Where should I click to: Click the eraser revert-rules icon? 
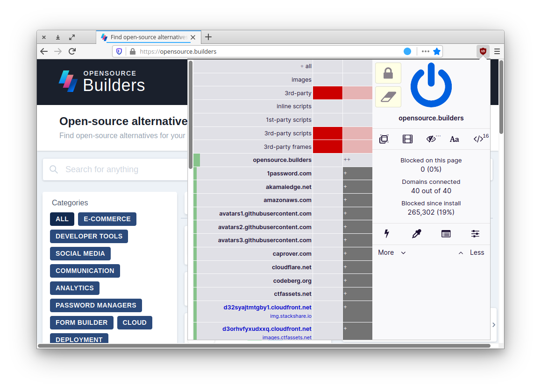388,97
